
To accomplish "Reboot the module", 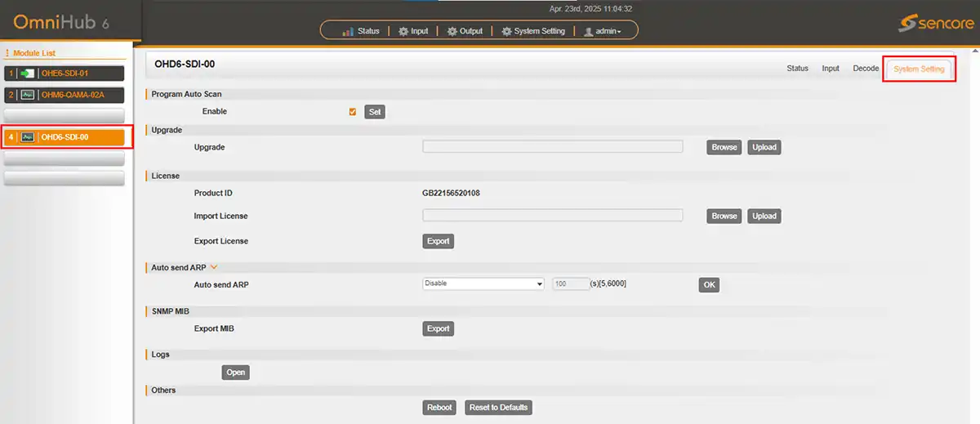I will (439, 408).
